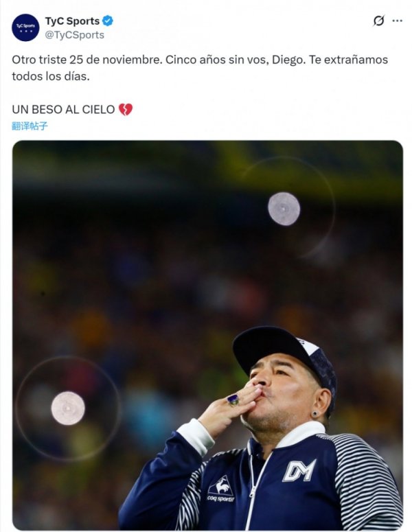Click the DM initials logo on jacket

[x=299, y=470]
